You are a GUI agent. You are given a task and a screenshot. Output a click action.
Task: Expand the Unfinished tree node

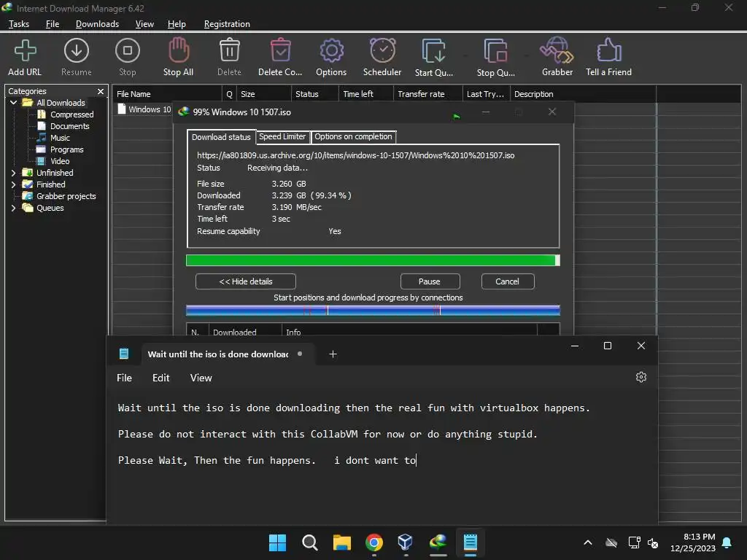(13, 173)
